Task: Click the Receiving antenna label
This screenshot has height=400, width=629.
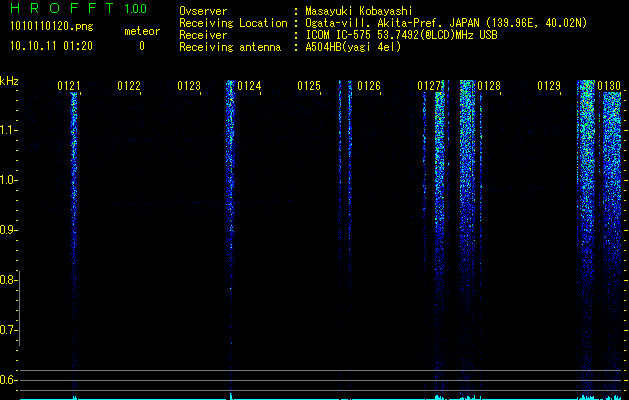Action: point(230,47)
